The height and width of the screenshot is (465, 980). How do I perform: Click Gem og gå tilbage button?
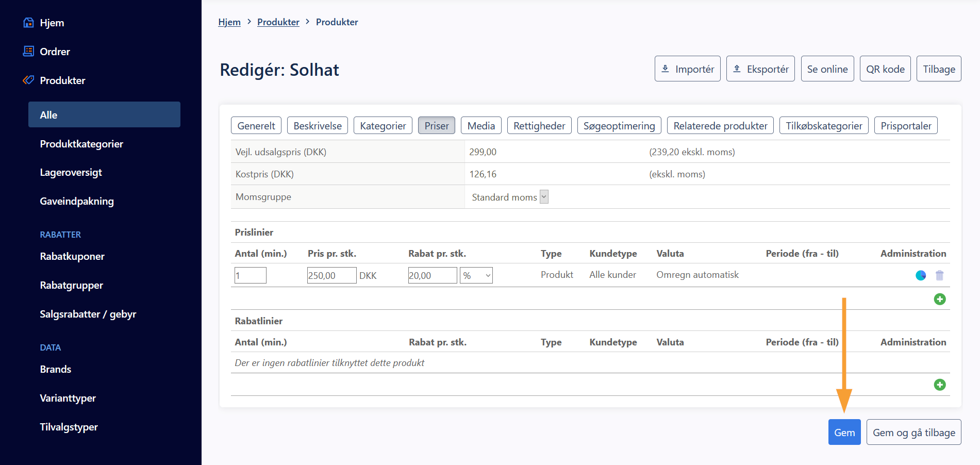(x=913, y=433)
